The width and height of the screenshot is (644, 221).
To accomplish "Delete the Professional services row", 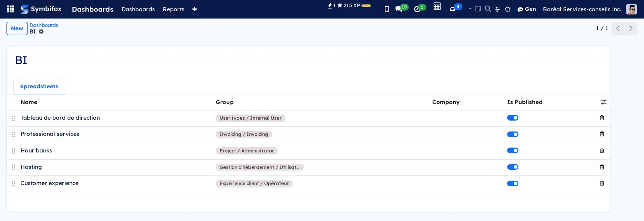I will point(602,134).
